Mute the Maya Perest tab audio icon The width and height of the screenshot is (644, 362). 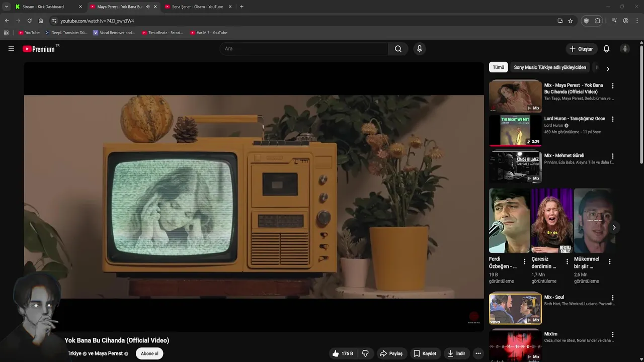tap(147, 7)
